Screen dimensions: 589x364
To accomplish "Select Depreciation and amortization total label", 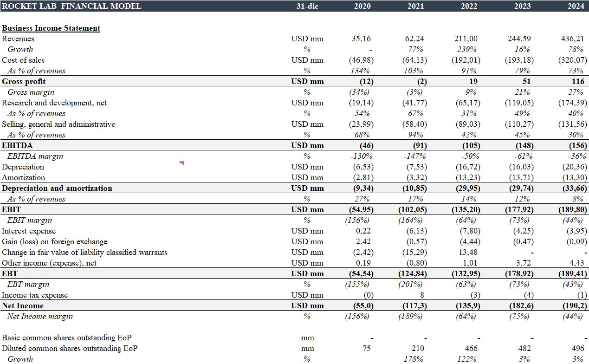I will pos(57,188).
